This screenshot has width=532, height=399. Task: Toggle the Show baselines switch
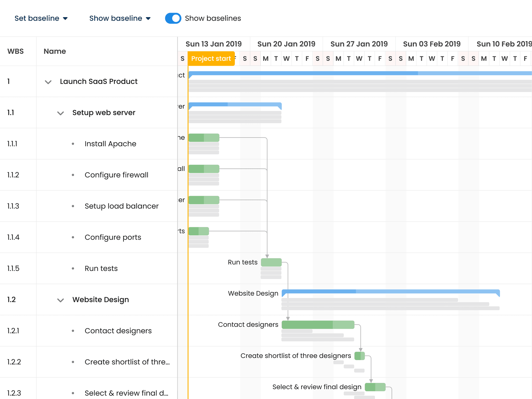[x=173, y=18]
